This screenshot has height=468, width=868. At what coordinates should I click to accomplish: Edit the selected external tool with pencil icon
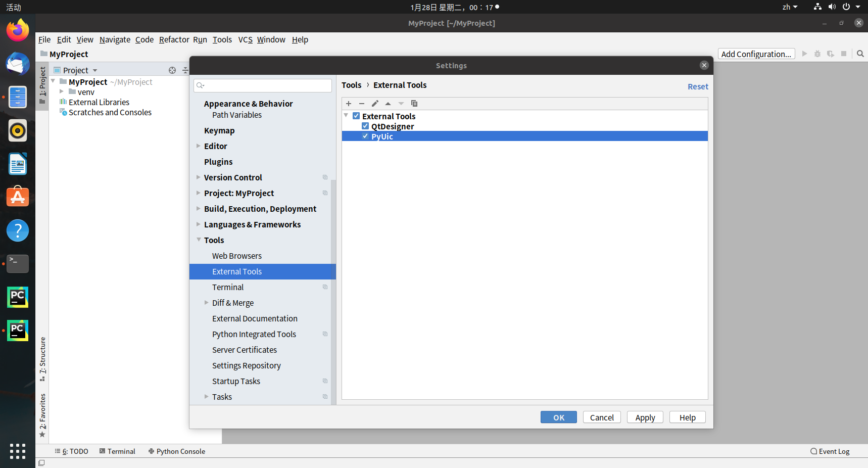(375, 104)
